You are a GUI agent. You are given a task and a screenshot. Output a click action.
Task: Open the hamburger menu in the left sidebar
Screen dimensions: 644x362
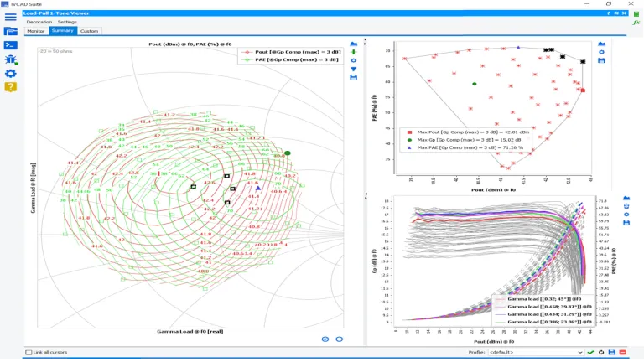[11, 17]
